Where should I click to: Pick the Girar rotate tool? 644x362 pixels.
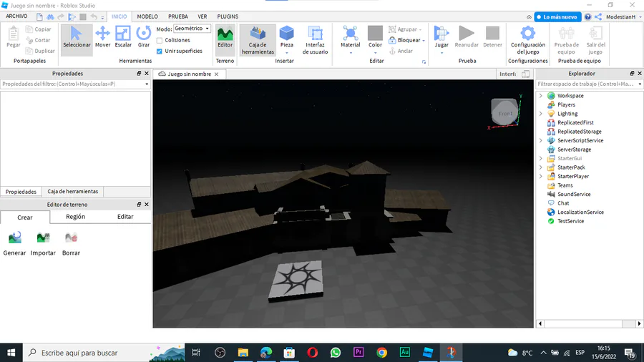144,37
